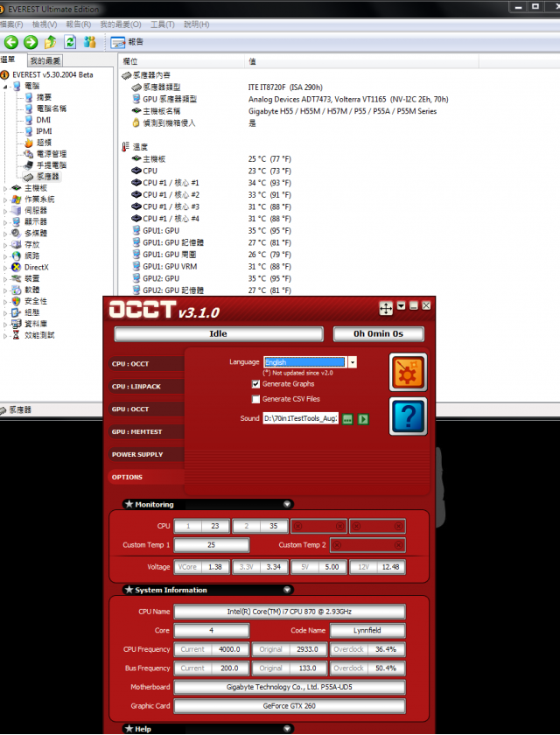Click the GPU1: GPU VRM temperature row

click(x=170, y=267)
